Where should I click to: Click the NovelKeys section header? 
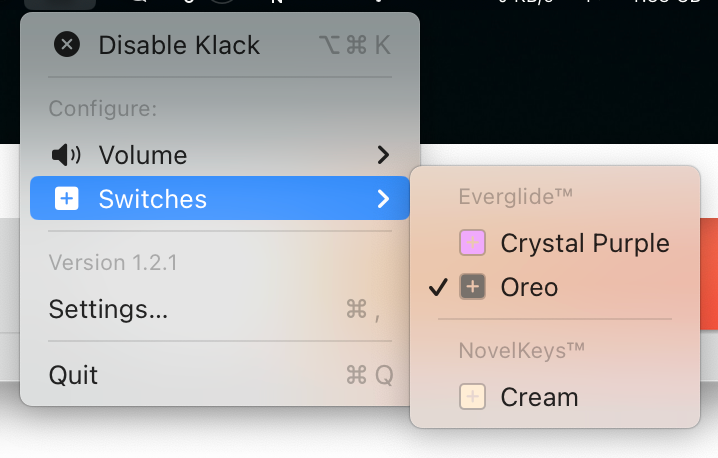tap(520, 351)
